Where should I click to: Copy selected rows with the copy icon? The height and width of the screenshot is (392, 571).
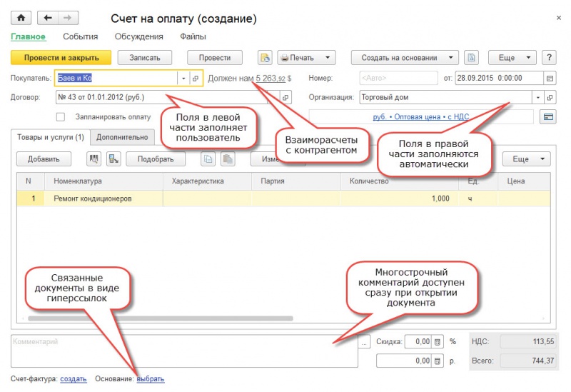(208, 159)
